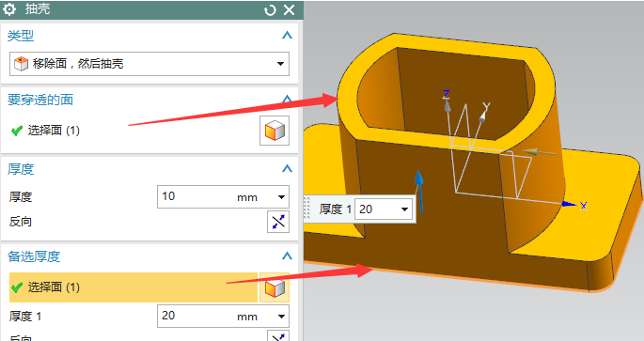This screenshot has width=644, height=341.
Task: Reset the dialog with the circular arrow icon
Action: pyautogui.click(x=270, y=9)
